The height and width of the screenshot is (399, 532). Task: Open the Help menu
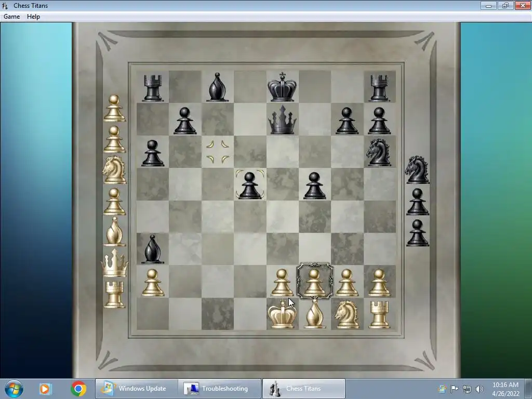[33, 17]
